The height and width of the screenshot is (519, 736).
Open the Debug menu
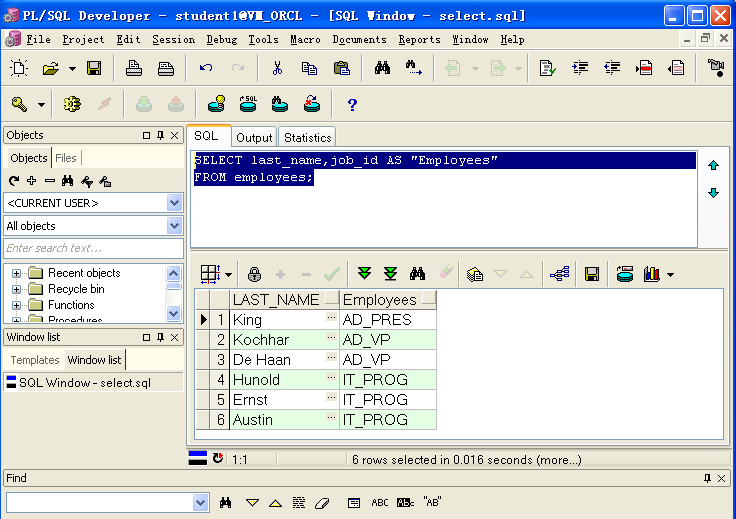coord(222,39)
